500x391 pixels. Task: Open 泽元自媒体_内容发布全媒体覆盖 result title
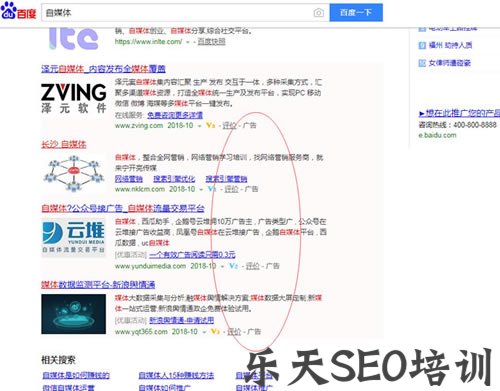[103, 69]
